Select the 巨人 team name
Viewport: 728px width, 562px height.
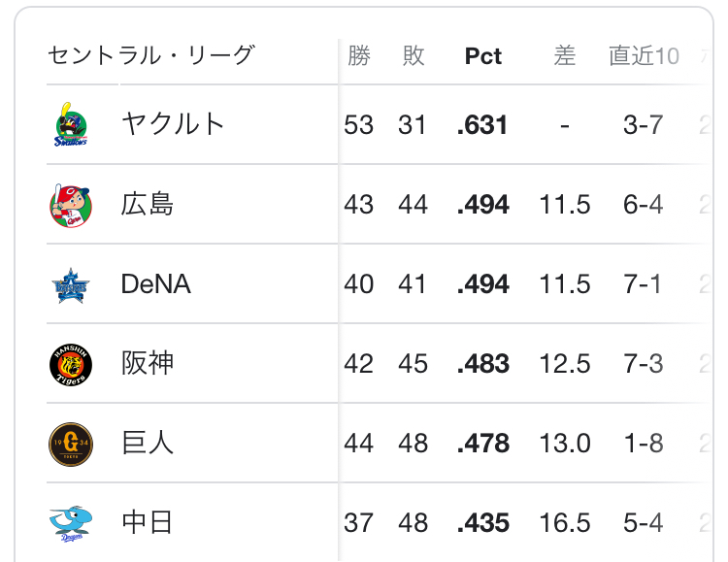[x=147, y=444]
